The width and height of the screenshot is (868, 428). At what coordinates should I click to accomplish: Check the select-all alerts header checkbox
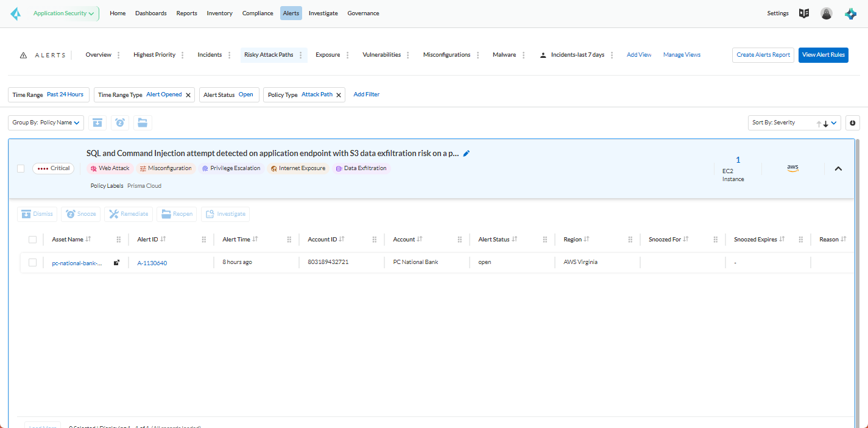33,240
